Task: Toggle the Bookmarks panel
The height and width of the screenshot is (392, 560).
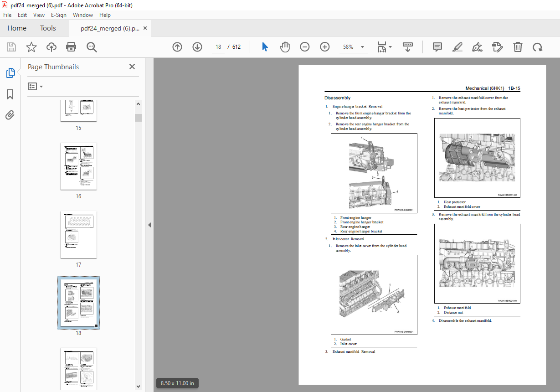Action: [10, 94]
